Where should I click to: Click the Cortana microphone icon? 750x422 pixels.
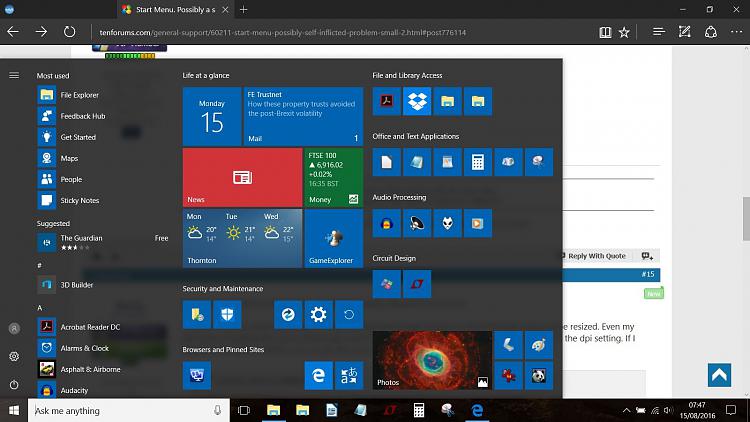point(217,411)
